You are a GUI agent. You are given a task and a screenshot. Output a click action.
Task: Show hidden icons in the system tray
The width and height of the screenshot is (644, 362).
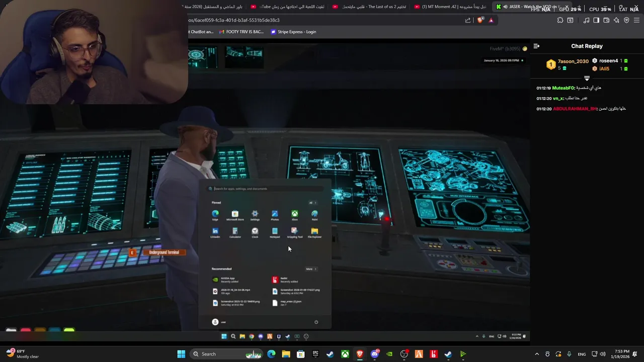(537, 354)
